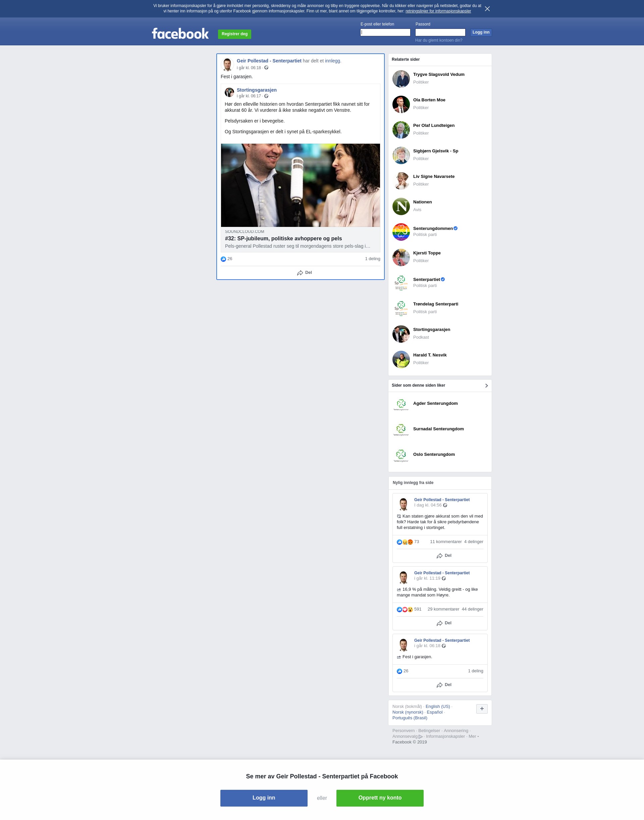Open the shared innlegg link
The height and width of the screenshot is (820, 644).
(332, 61)
